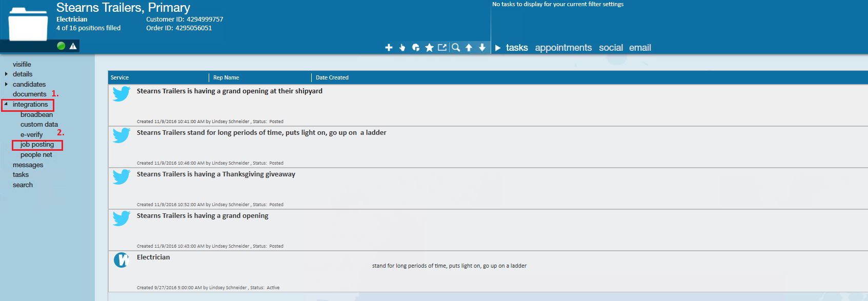The width and height of the screenshot is (868, 301).
Task: Click the Electrician job title in header
Action: point(72,19)
